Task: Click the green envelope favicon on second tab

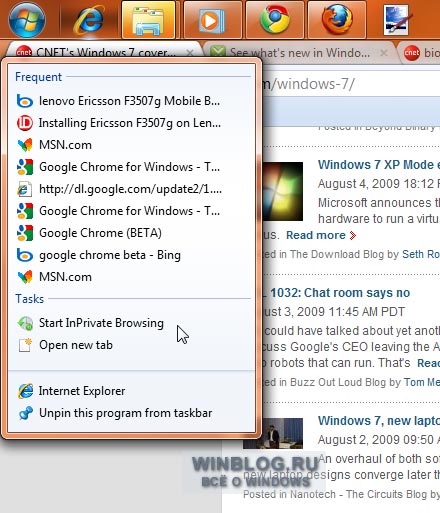Action: [x=218, y=52]
